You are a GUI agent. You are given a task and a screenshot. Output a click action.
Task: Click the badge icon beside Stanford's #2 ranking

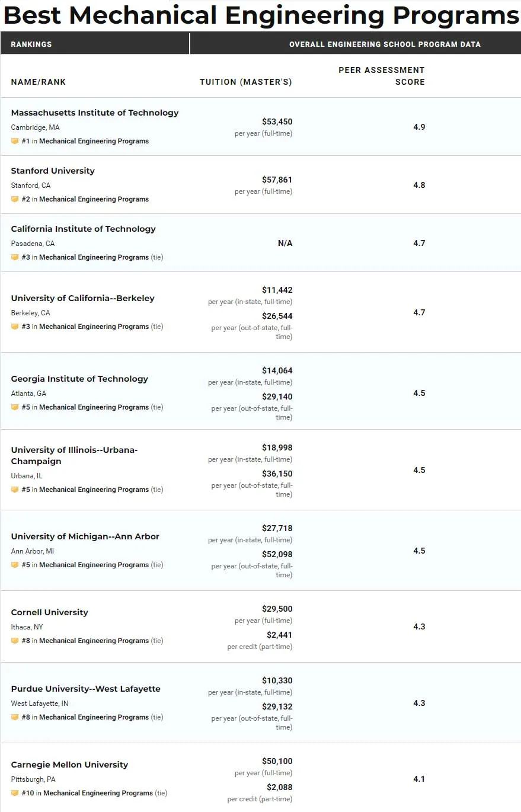point(15,199)
